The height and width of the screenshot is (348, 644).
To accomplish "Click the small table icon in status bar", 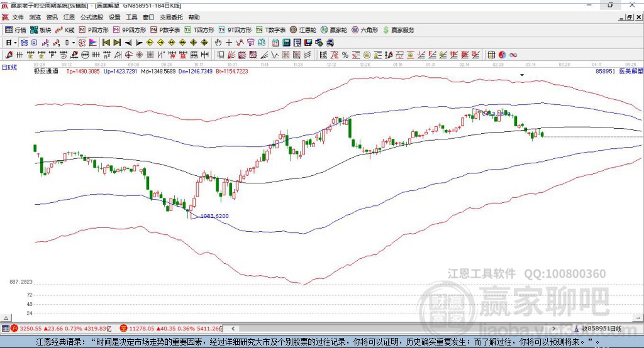I will click(x=5, y=329).
